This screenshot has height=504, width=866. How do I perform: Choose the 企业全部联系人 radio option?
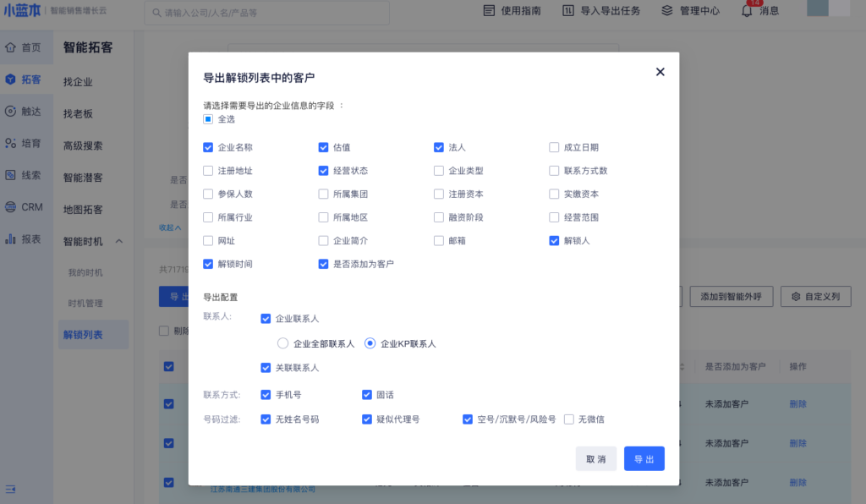pyautogui.click(x=282, y=343)
